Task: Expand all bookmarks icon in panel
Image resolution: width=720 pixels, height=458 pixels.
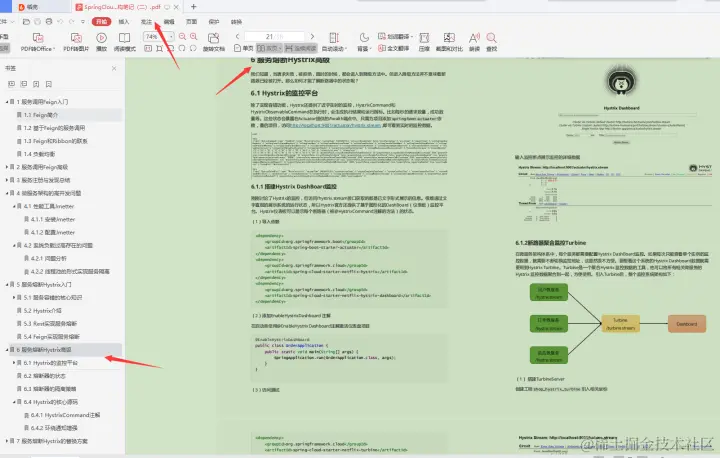Action: tap(11, 84)
